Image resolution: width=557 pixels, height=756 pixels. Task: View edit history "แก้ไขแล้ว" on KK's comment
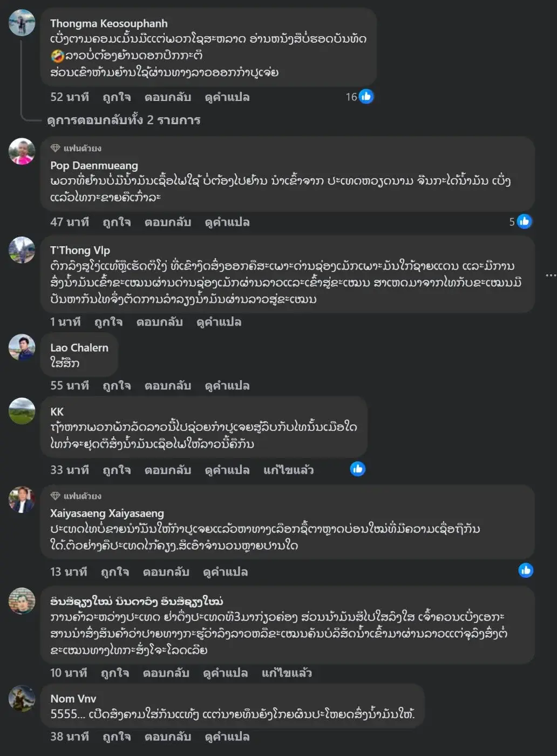(x=289, y=470)
